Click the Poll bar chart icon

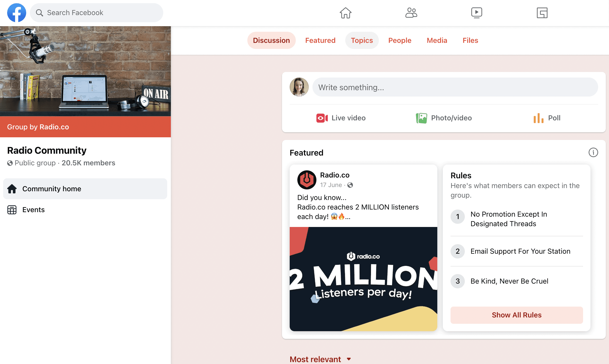(538, 118)
